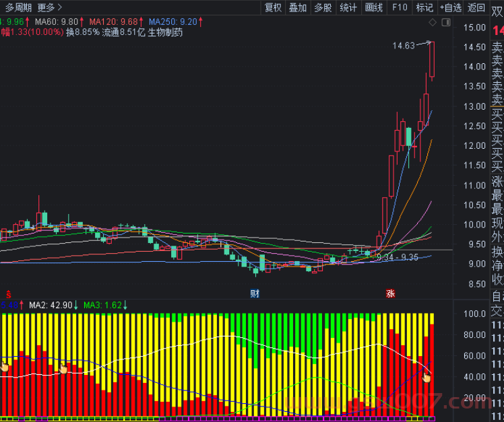
Task: Click the 返回 back button
Action: [476, 7]
